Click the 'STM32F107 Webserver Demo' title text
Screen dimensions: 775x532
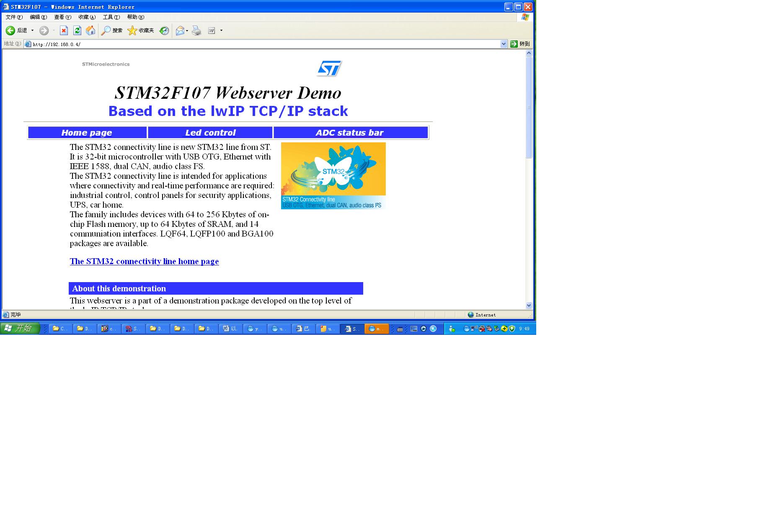(x=228, y=93)
